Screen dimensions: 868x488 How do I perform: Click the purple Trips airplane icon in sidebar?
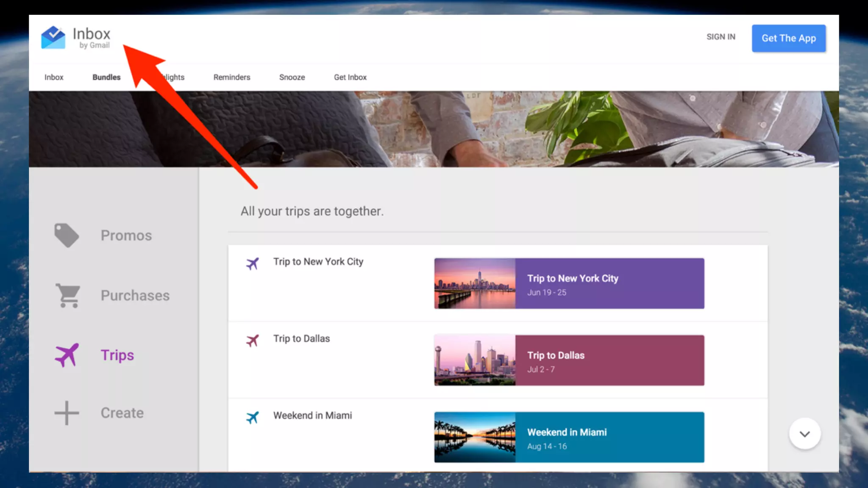pos(67,355)
